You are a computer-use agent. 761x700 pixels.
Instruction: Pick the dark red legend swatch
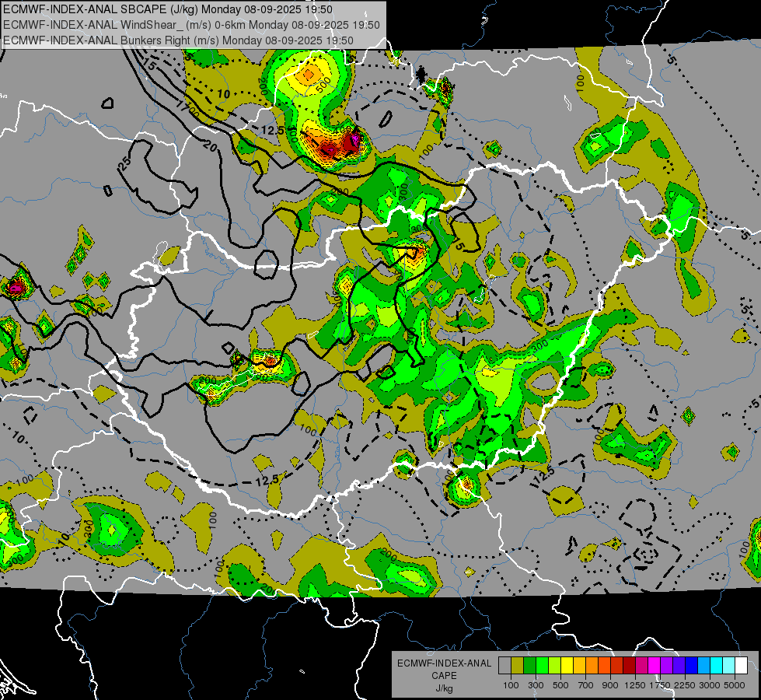click(x=629, y=666)
